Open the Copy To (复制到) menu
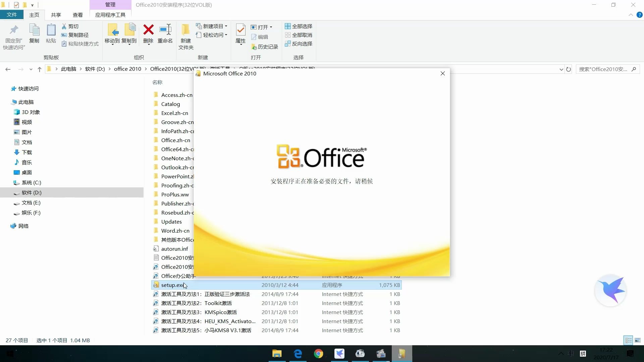 129,34
